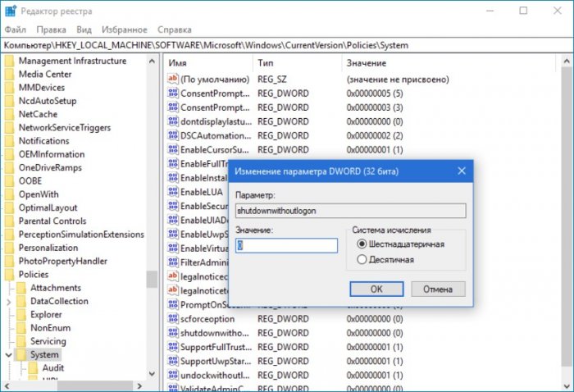Screen dimensions: 574x392
Task: Click the dontdisplaylastu DWORD value icon
Action: 173,121
